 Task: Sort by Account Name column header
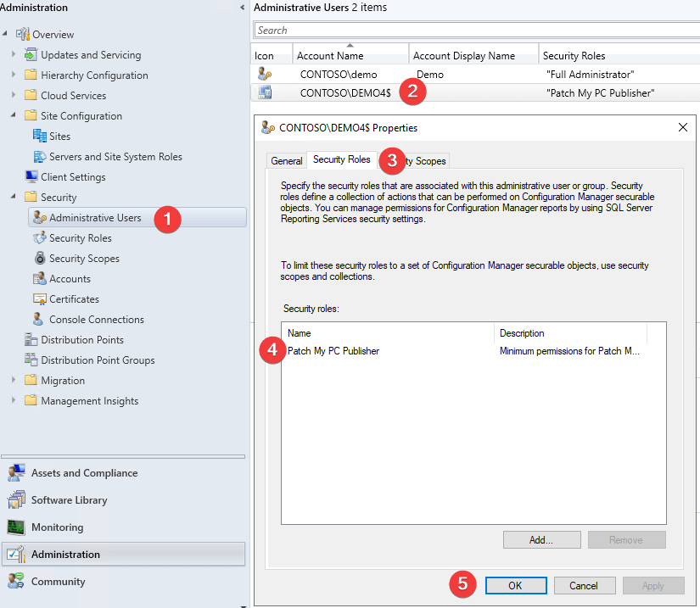click(x=350, y=55)
